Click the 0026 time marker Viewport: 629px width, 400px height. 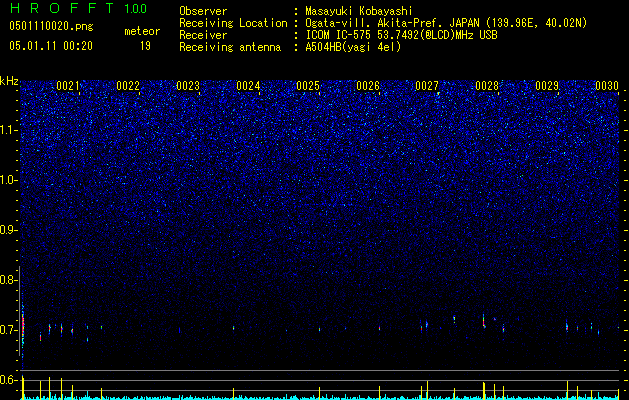(x=368, y=86)
